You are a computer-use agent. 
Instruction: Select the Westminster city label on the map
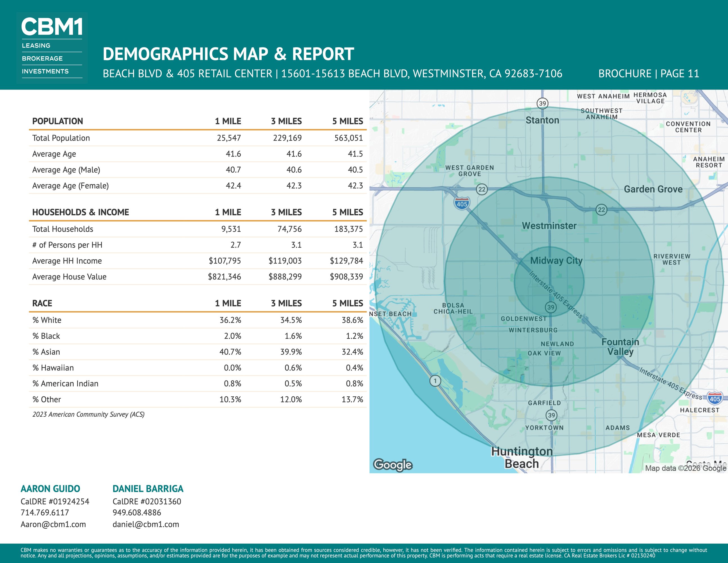pos(549,226)
